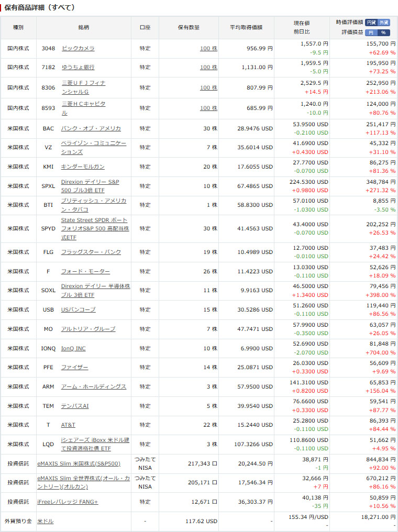This screenshot has height=532, width=398.
Task: Open the フォード・モーター link
Action: [x=85, y=271]
